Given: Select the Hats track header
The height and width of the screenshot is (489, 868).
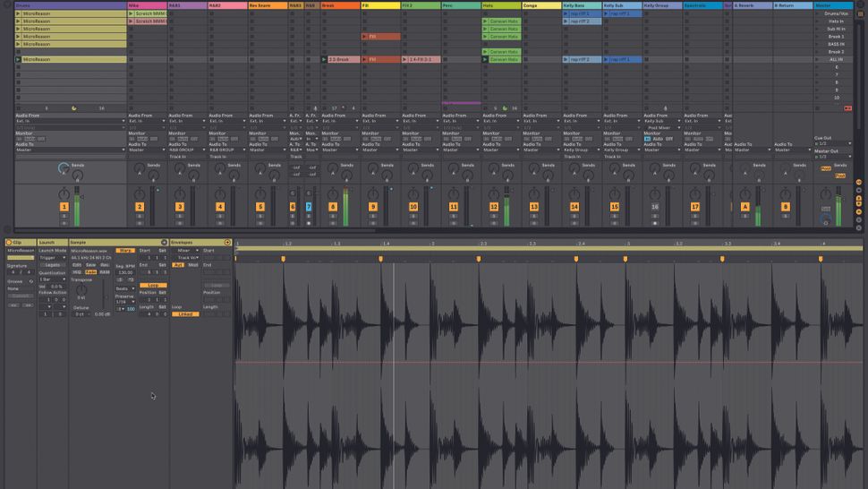Looking at the screenshot, I should [x=501, y=5].
